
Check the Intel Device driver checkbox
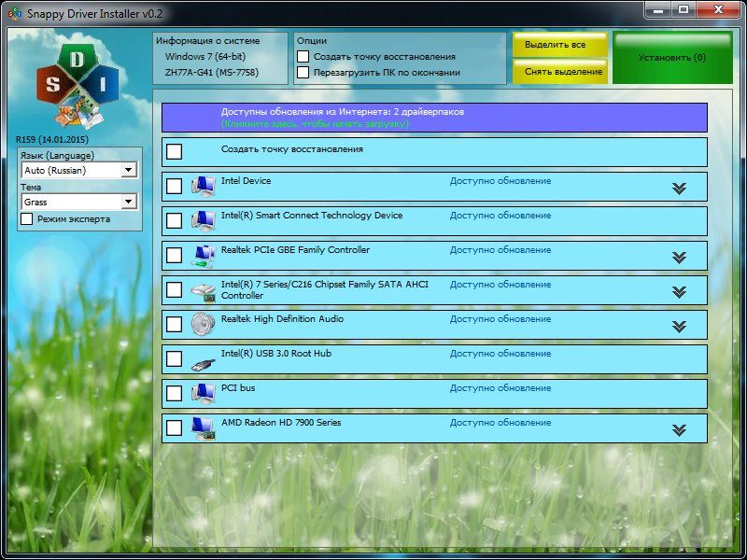pyautogui.click(x=174, y=186)
